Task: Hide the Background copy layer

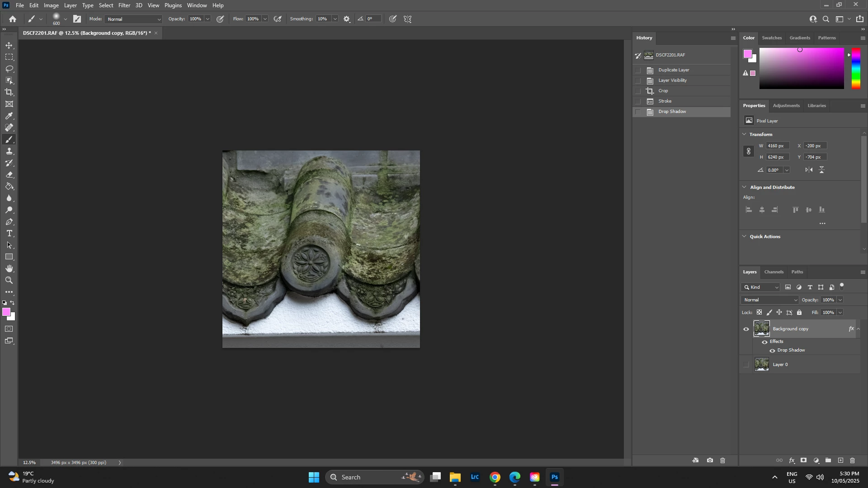Action: (746, 329)
